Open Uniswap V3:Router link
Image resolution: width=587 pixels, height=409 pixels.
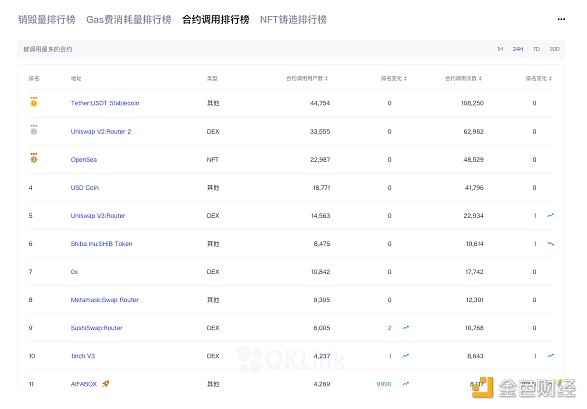[x=98, y=216]
